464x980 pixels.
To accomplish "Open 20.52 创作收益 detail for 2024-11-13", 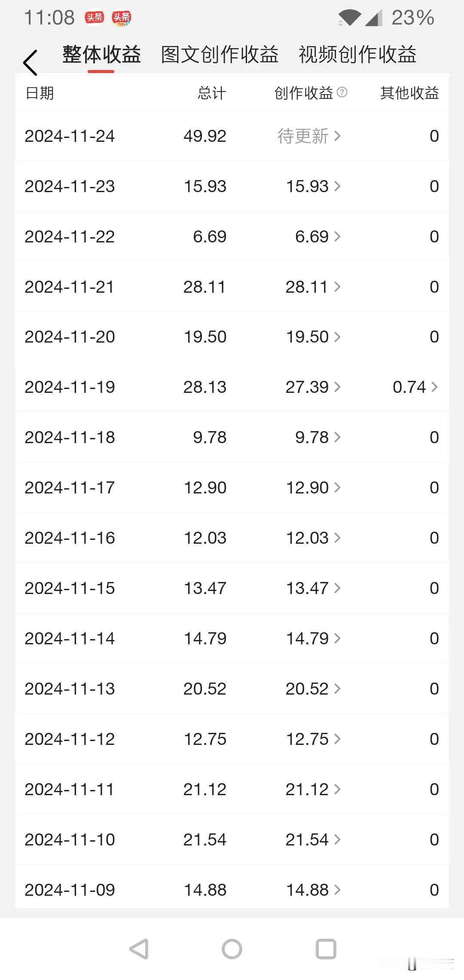I will [313, 689].
